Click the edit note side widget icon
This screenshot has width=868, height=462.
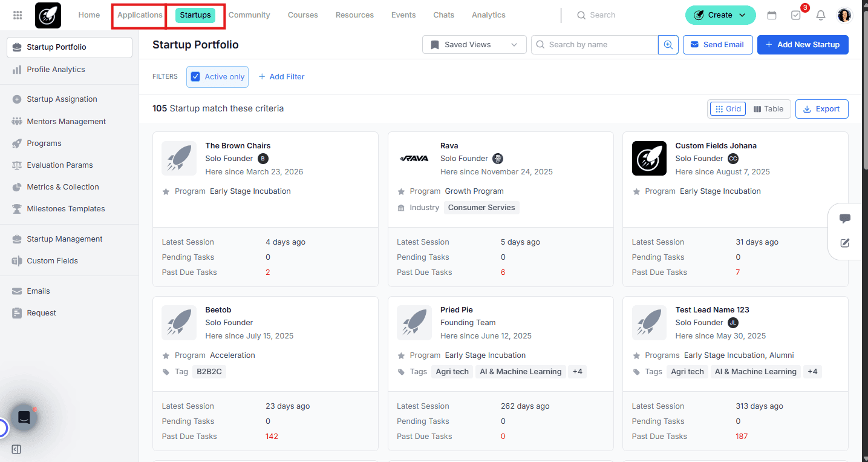click(845, 243)
